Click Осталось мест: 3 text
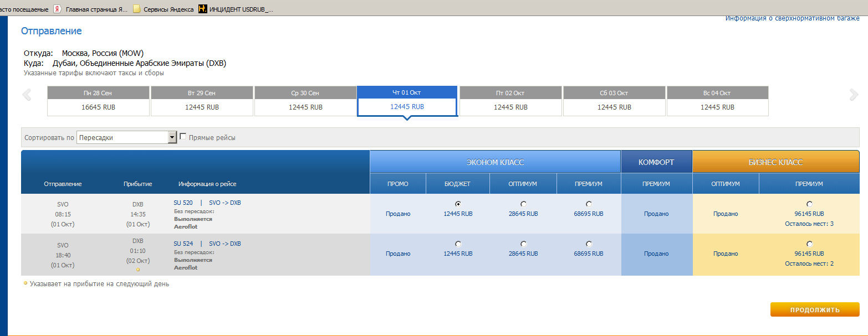Viewport: 868px width, 336px height. pyautogui.click(x=809, y=224)
